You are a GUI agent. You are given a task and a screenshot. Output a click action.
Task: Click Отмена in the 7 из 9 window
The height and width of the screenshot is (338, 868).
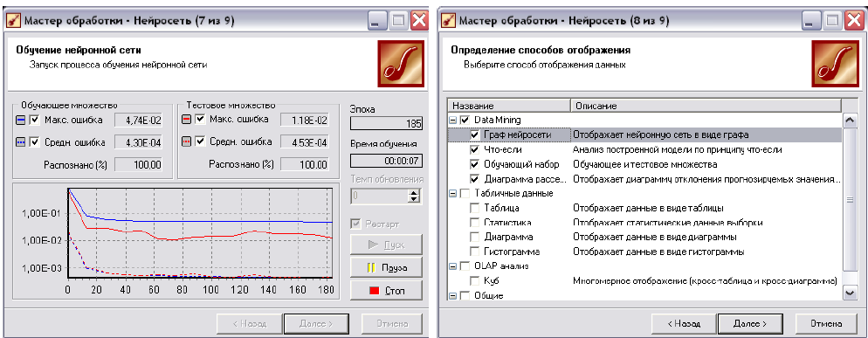(x=392, y=323)
